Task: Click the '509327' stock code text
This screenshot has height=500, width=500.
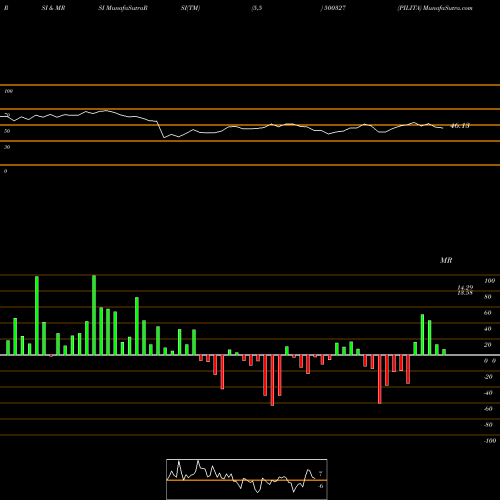Action: point(335,8)
